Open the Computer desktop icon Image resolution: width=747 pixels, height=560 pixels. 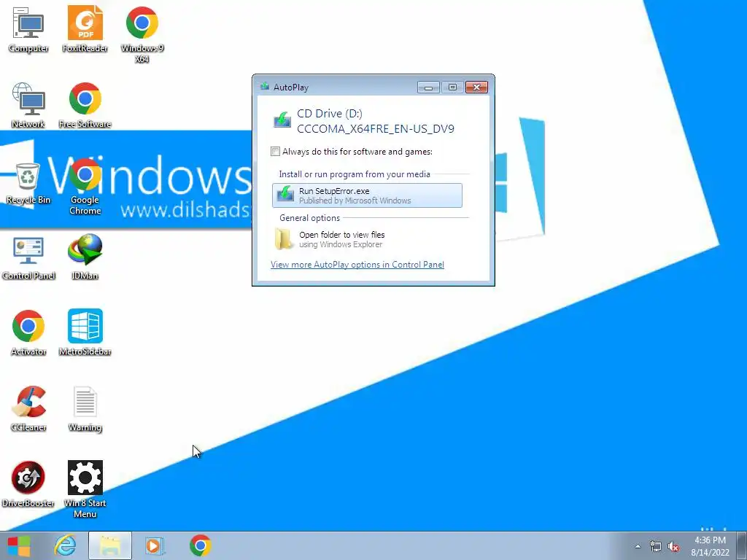28,29
